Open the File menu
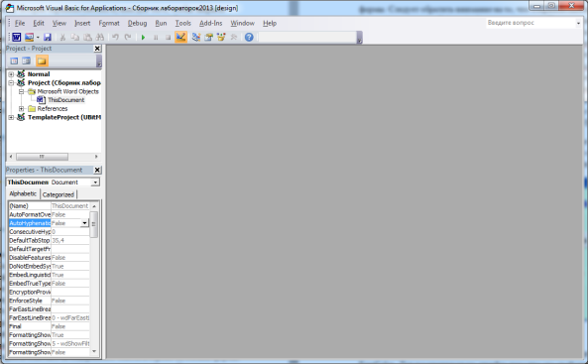This screenshot has width=588, height=364. pos(20,23)
